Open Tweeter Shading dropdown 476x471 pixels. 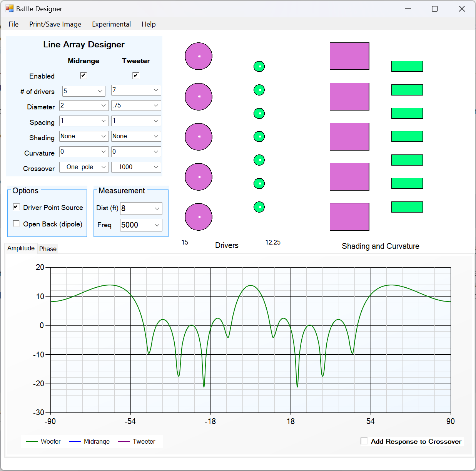[x=136, y=136]
